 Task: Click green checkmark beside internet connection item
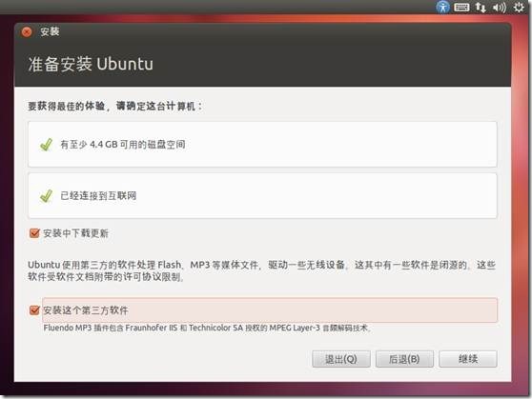[47, 195]
